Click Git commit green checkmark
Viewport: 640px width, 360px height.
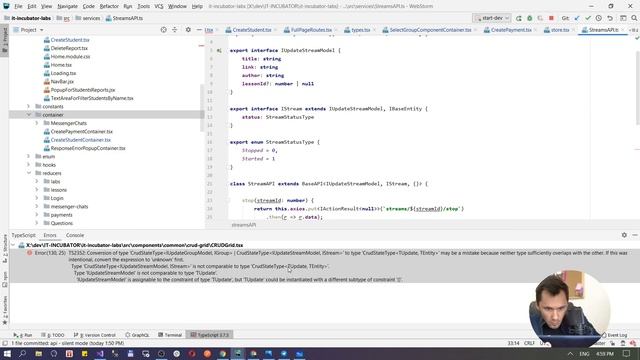click(x=588, y=18)
